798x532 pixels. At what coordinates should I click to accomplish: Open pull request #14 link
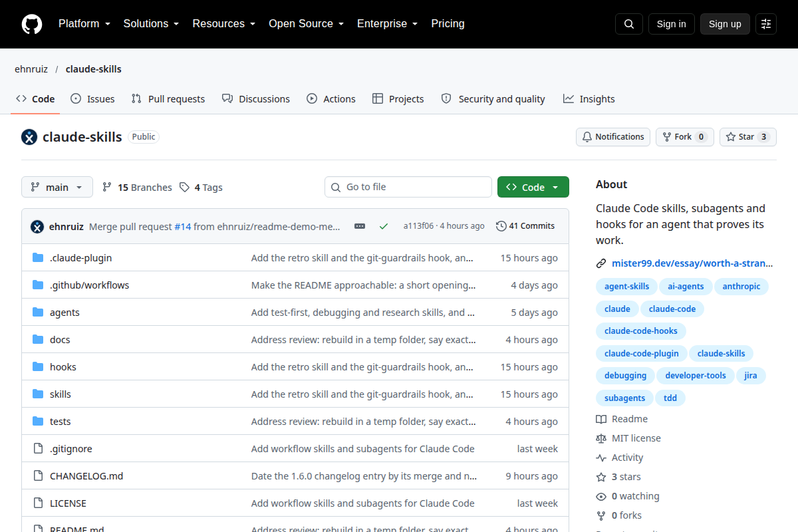[x=183, y=226]
